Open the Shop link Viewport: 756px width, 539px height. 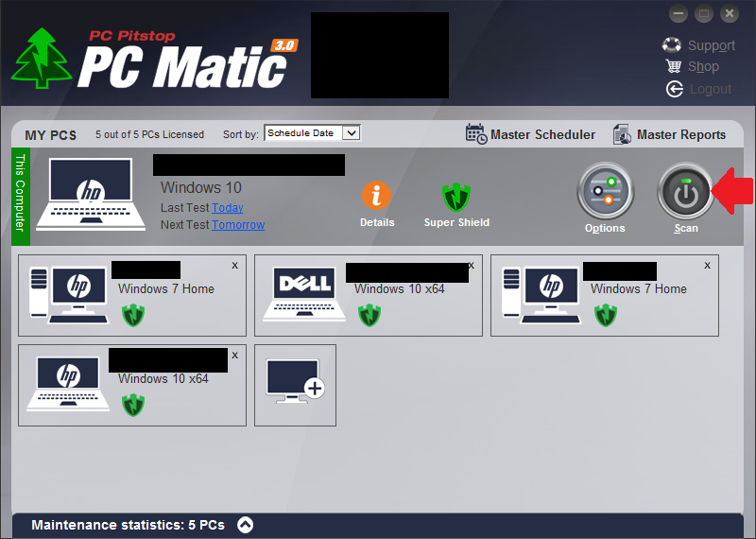703,67
